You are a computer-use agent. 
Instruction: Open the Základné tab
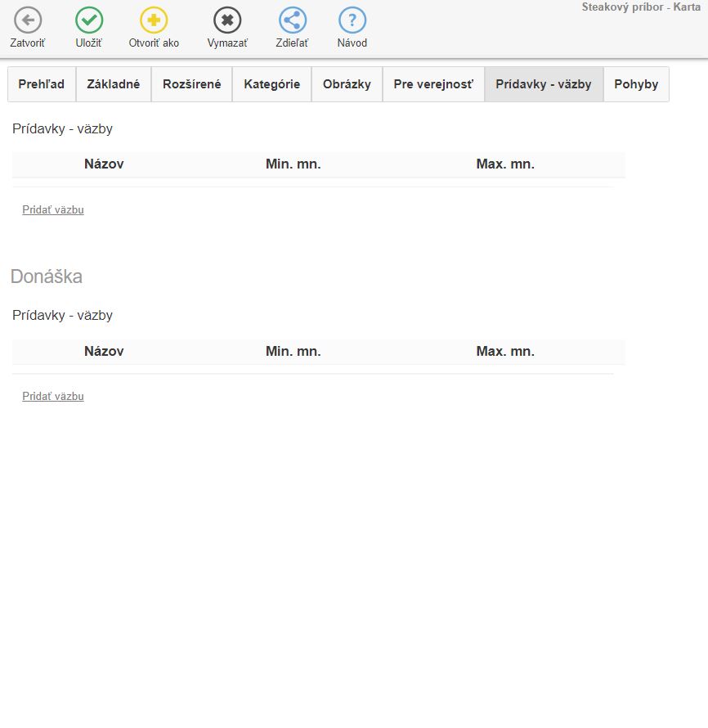pyautogui.click(x=114, y=84)
